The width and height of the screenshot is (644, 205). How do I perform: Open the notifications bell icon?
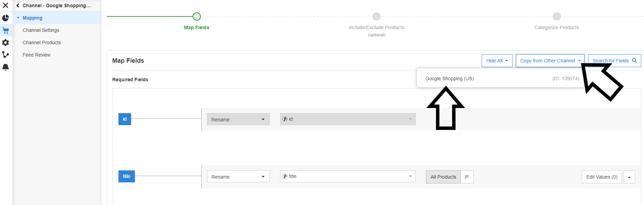(5, 67)
